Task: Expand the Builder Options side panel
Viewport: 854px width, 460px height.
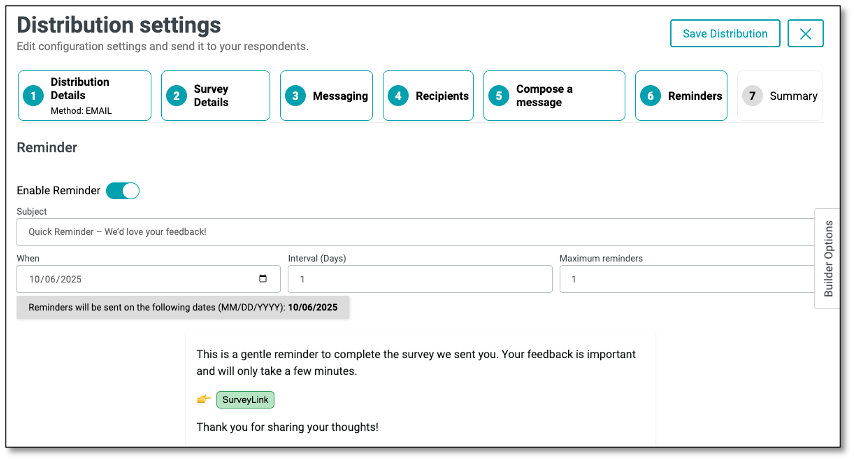Action: coord(828,258)
